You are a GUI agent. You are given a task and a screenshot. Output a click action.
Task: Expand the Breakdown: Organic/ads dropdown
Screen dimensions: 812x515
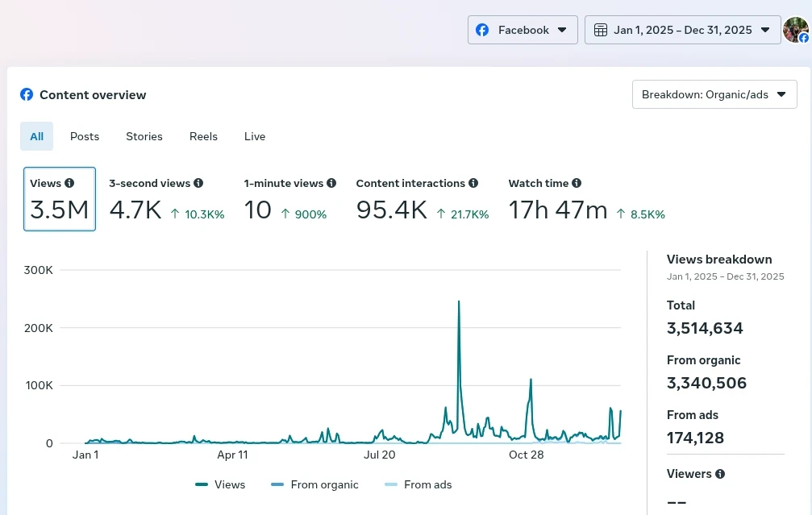click(x=714, y=94)
